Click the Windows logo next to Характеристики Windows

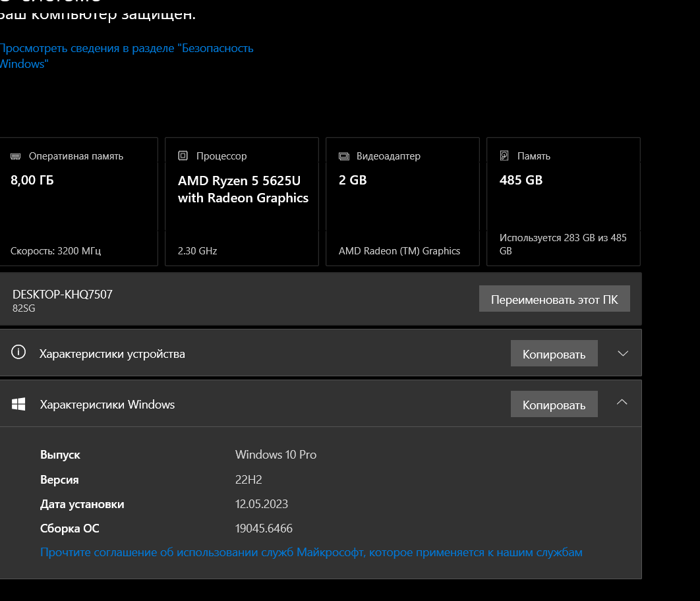(x=18, y=404)
